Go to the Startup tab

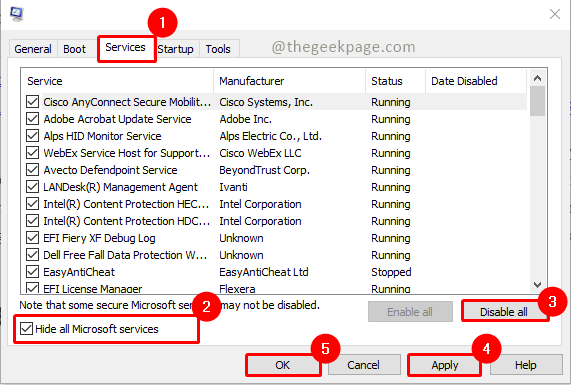point(176,49)
